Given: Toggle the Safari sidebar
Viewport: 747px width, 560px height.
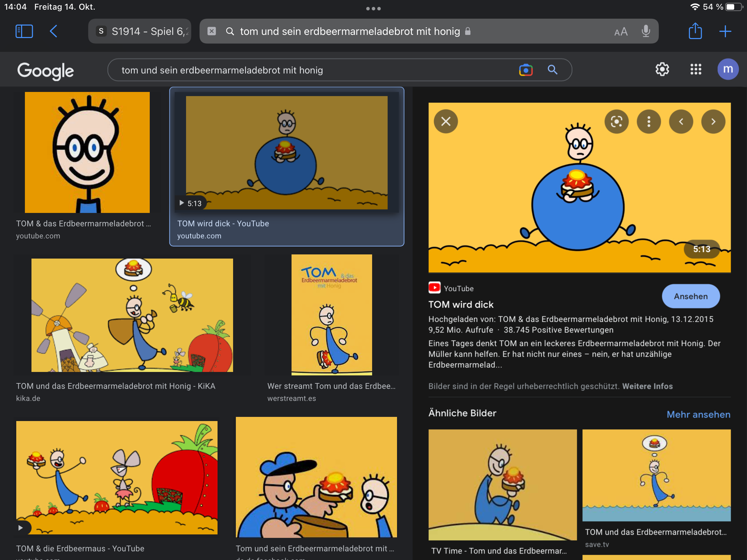Looking at the screenshot, I should [24, 31].
